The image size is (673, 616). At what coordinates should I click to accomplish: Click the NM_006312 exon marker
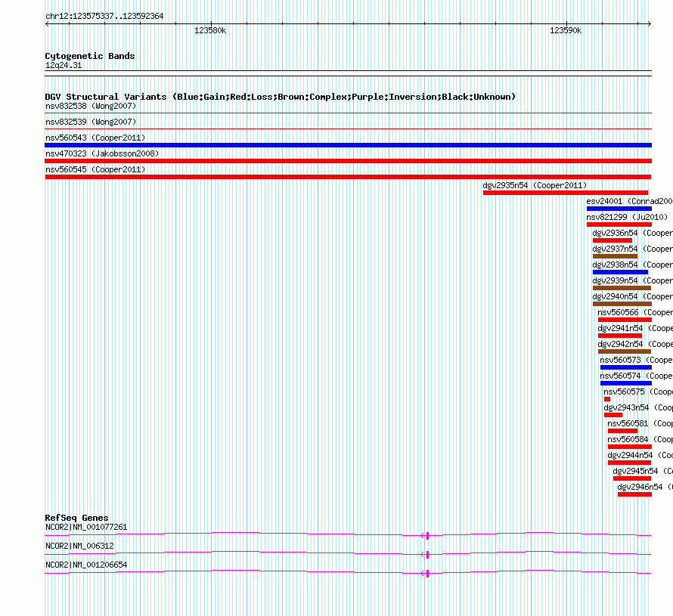coord(427,554)
